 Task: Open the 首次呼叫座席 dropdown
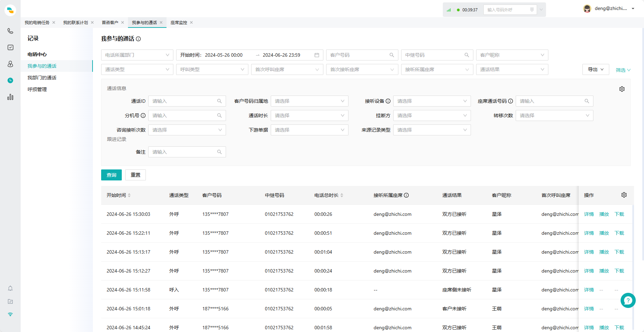(x=287, y=69)
